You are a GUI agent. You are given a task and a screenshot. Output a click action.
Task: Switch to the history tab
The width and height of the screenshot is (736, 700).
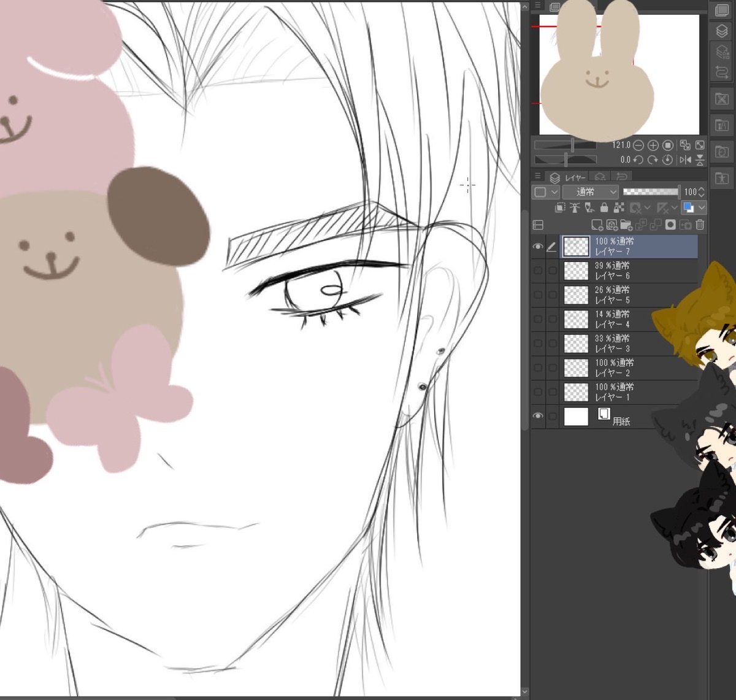click(621, 177)
